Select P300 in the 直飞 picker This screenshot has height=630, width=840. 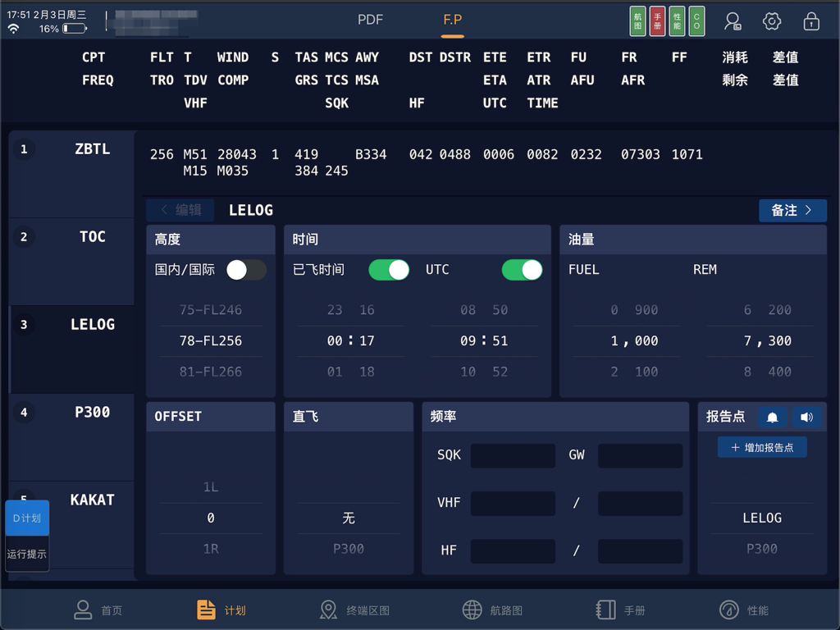[x=348, y=550]
